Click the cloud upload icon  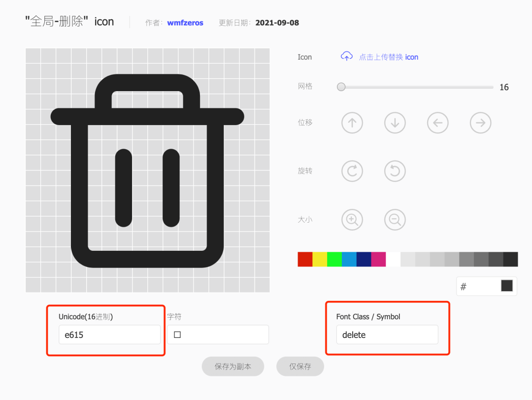pos(346,56)
